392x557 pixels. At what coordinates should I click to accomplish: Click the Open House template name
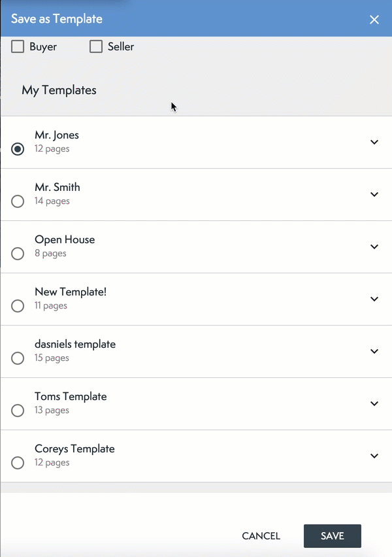click(65, 239)
